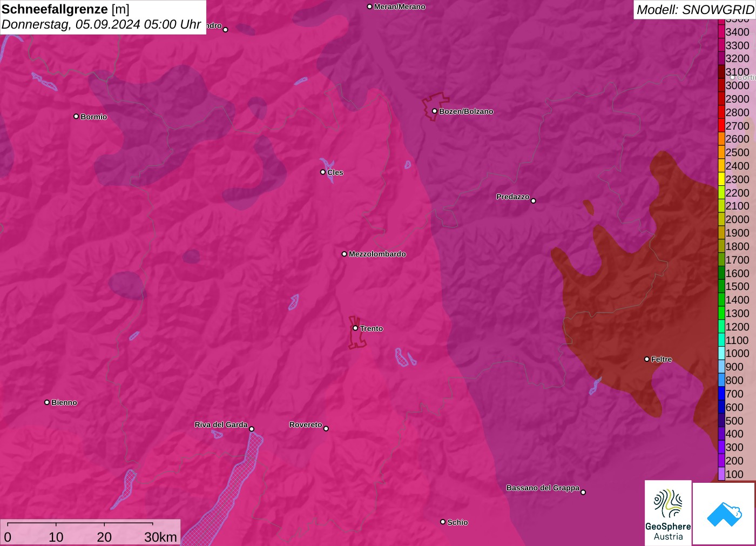Click the 1200 legend value
Viewport: 756px width, 546px height.
(738, 327)
